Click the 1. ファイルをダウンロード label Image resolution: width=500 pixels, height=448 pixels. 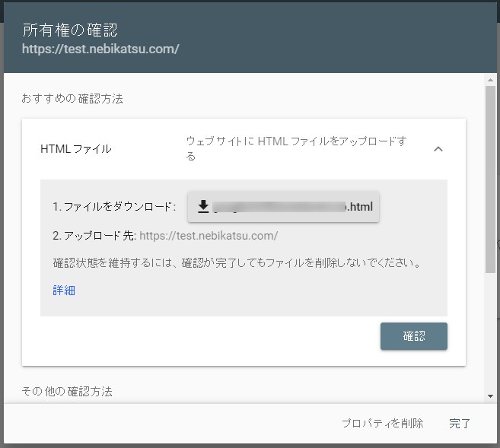pos(114,207)
